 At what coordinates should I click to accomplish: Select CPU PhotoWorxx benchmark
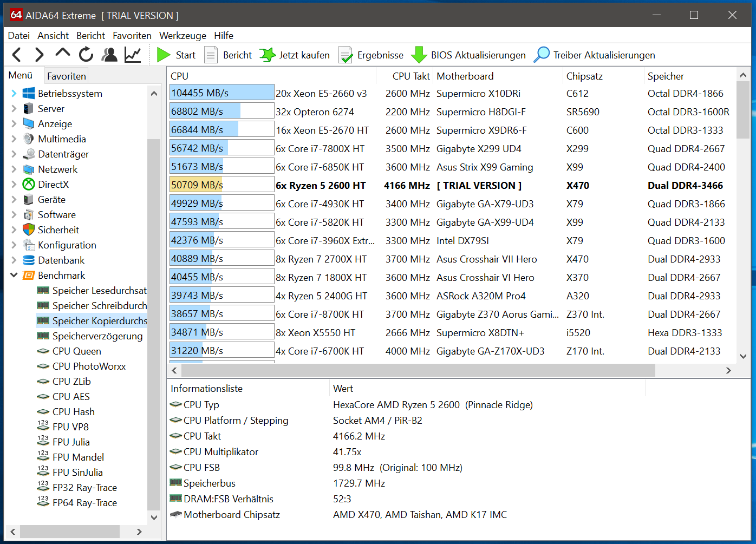pos(89,366)
